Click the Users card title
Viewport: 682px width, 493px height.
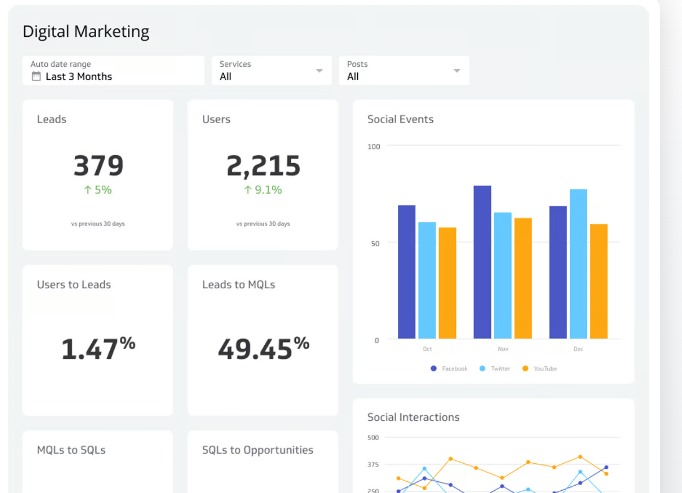[216, 119]
